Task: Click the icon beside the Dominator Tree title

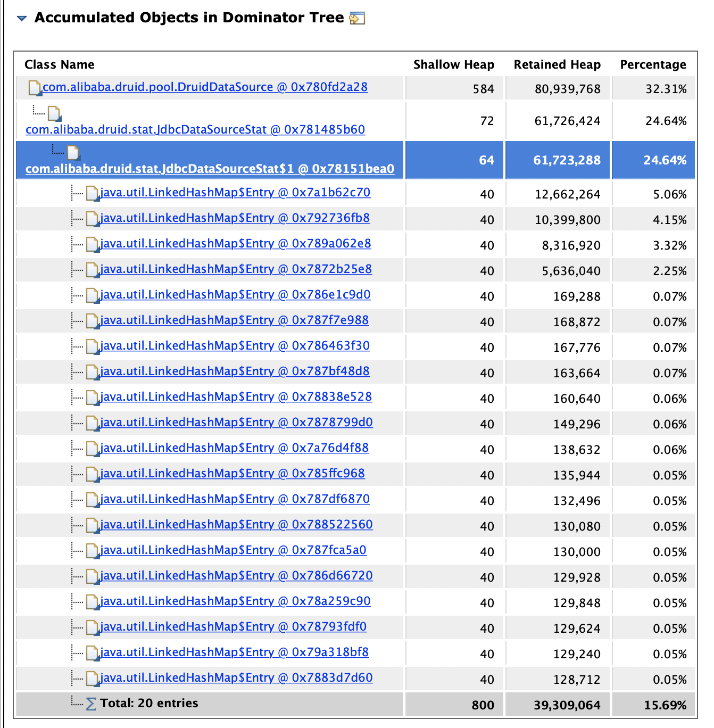Action: pyautogui.click(x=357, y=18)
